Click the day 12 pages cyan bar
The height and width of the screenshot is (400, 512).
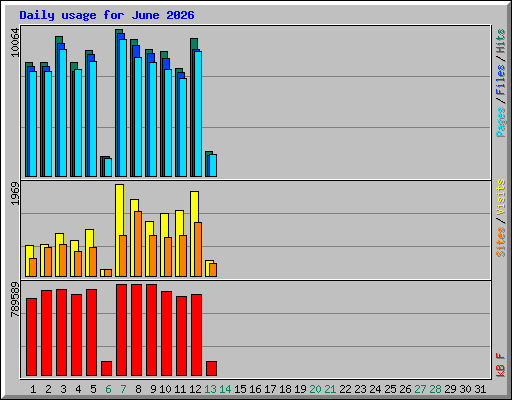[x=198, y=114]
